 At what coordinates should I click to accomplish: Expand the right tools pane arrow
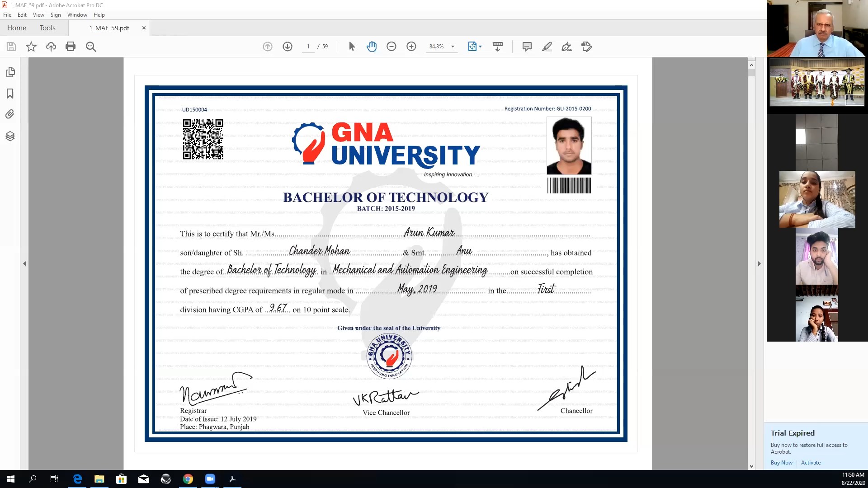759,263
